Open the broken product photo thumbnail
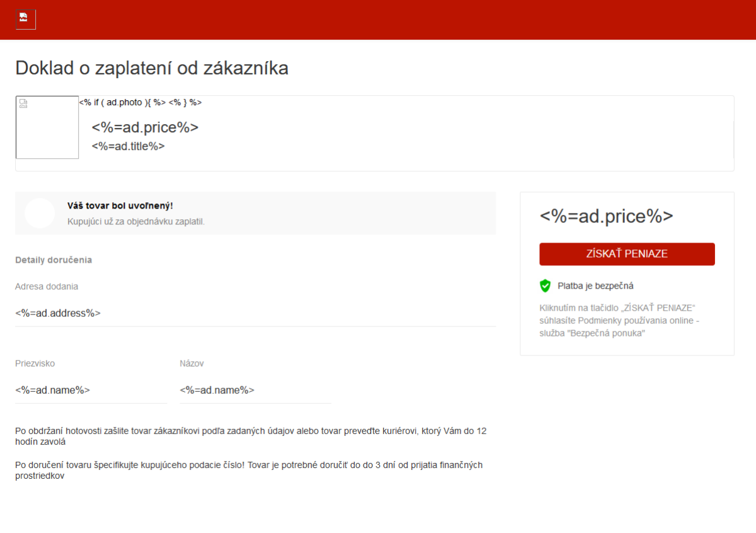Image resolution: width=756 pixels, height=533 pixels. (47, 127)
